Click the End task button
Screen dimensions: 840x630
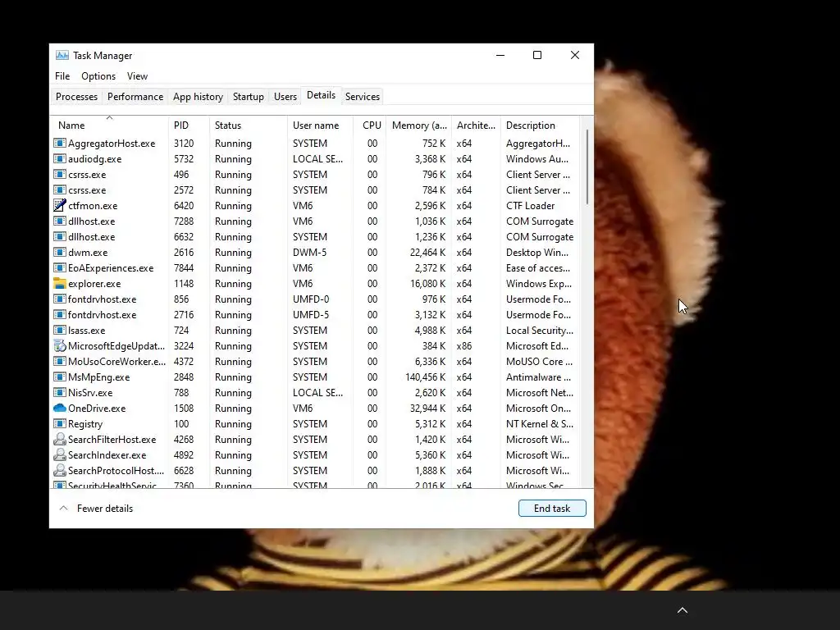(x=552, y=509)
